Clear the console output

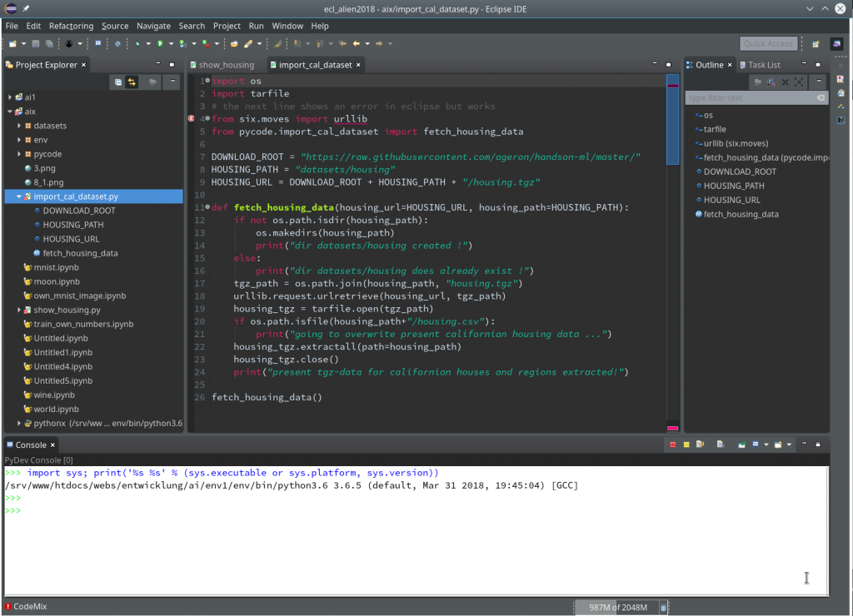click(x=720, y=445)
